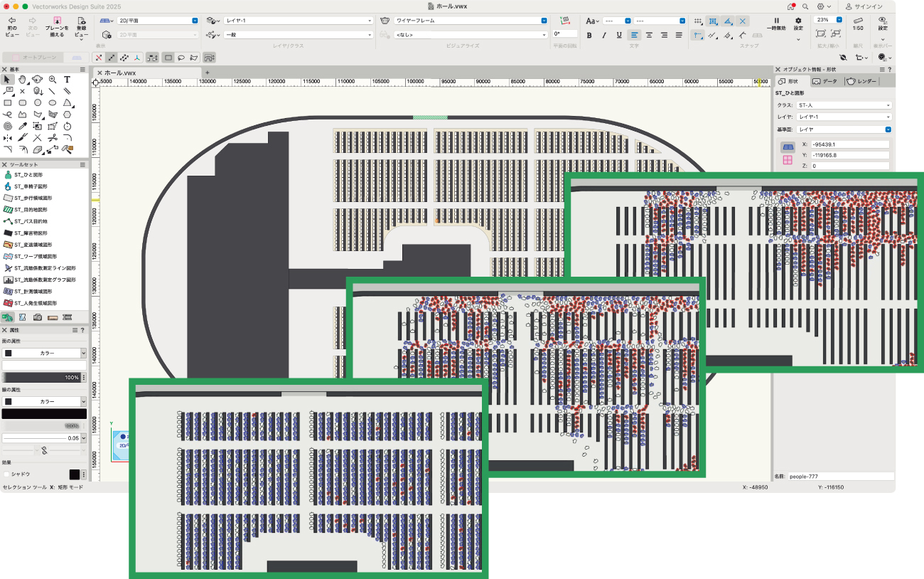The height and width of the screenshot is (579, 924).
Task: Click the サインイン button
Action: [x=864, y=6]
